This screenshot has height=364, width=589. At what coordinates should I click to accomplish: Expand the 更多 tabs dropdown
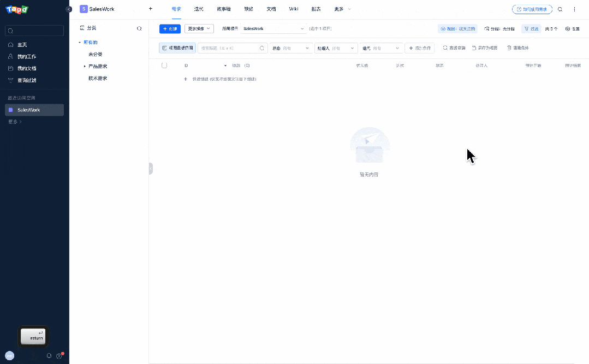click(x=342, y=9)
